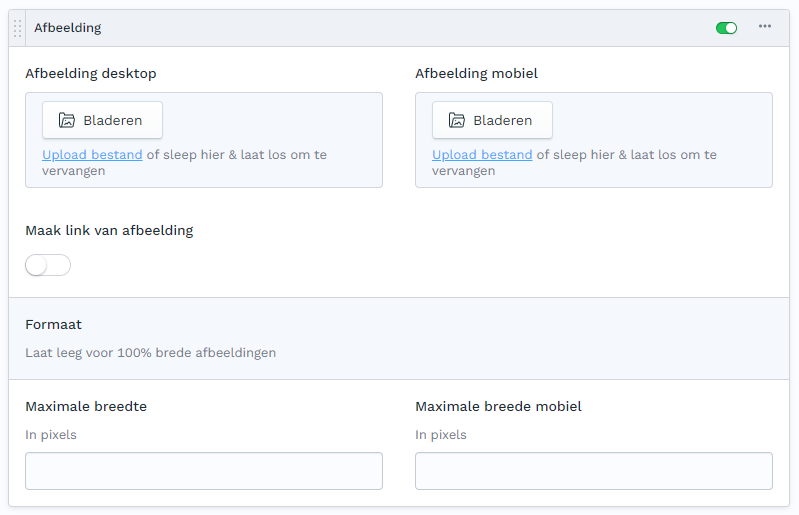Click Upload bestand link under Afbeelding mobiel
Image resolution: width=799 pixels, height=515 pixels.
click(x=482, y=155)
